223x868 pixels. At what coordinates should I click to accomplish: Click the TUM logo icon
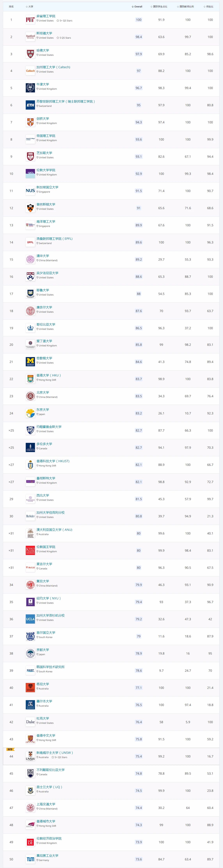(x=30, y=859)
